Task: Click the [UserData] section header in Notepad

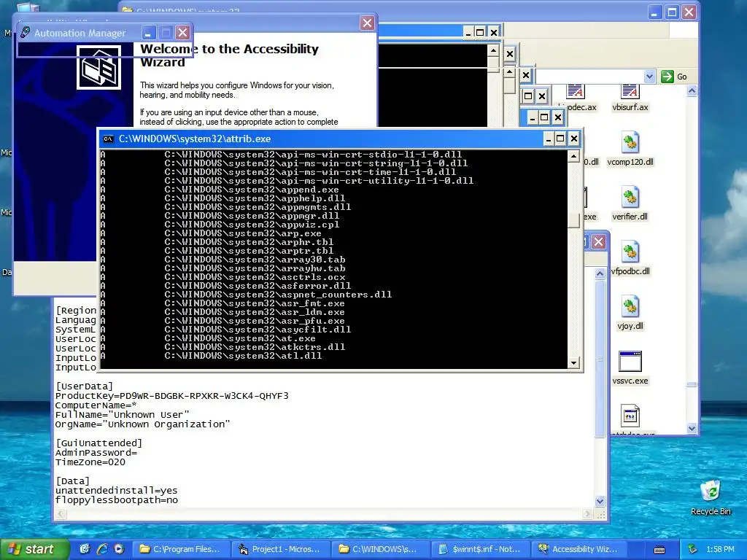Action: 84,386
